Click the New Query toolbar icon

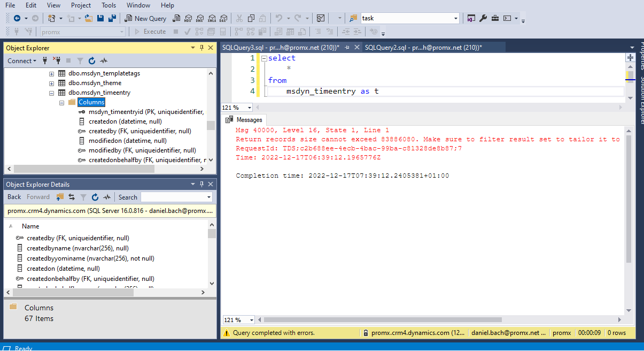pyautogui.click(x=145, y=18)
